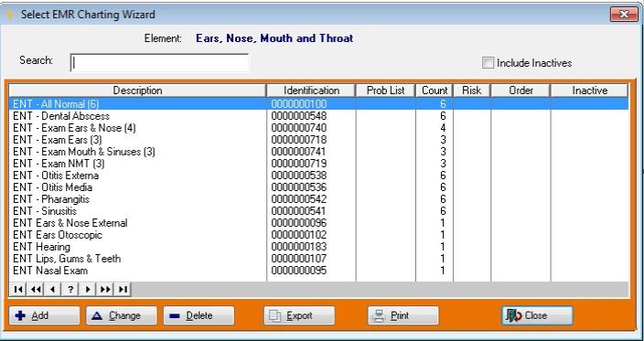Sort by the Description column header
Image resolution: width=644 pixels, height=341 pixels.
[x=137, y=91]
